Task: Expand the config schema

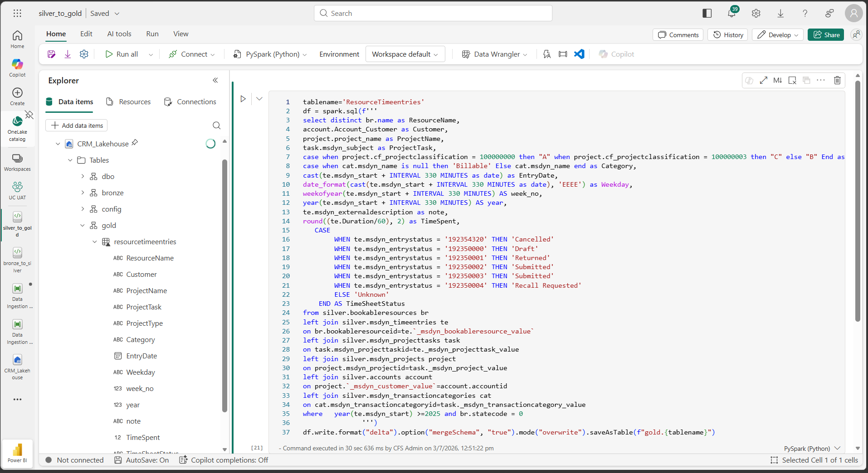Action: point(83,209)
